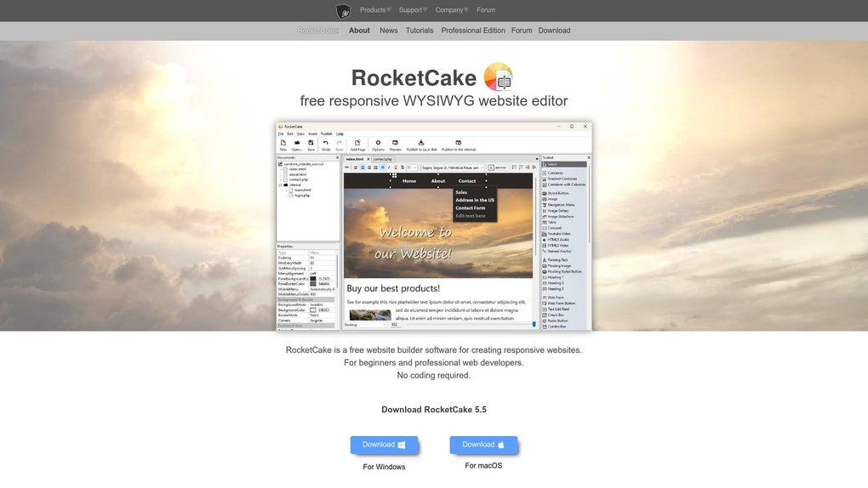This screenshot has height=488, width=868.
Task: Open the Publish menu in the app screenshot
Action: coord(327,133)
